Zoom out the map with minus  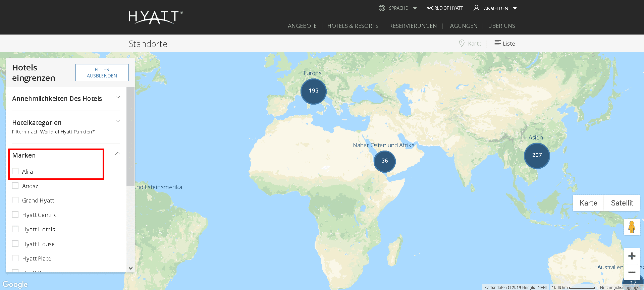point(632,272)
